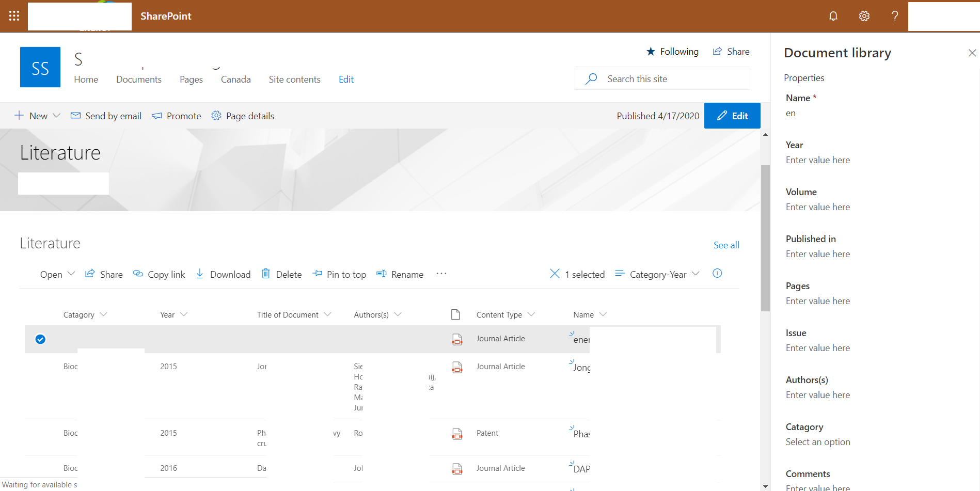Open the more actions ellipsis

(x=441, y=274)
